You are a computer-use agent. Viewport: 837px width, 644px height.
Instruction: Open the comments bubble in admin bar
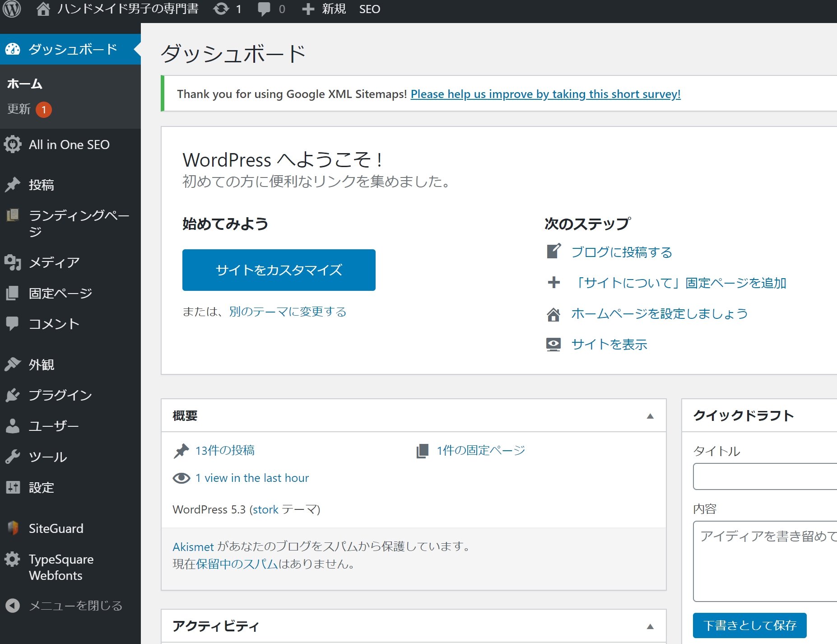264,9
